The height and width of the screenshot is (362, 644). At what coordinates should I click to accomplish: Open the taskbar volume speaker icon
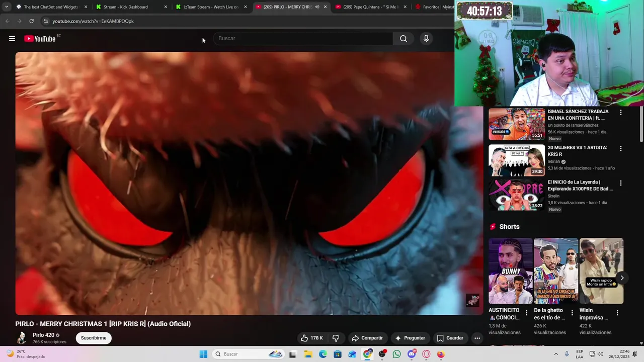coord(600,354)
